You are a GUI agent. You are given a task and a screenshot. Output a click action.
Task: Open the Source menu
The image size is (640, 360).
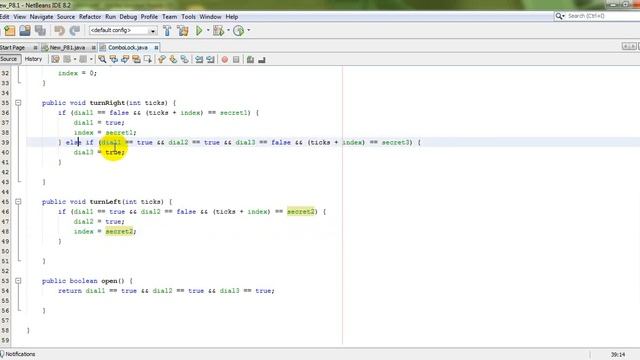pyautogui.click(x=66, y=17)
